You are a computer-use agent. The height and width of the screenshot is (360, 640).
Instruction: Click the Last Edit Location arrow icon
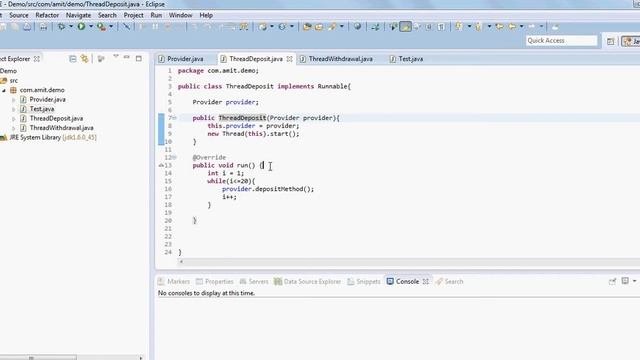(x=499, y=27)
